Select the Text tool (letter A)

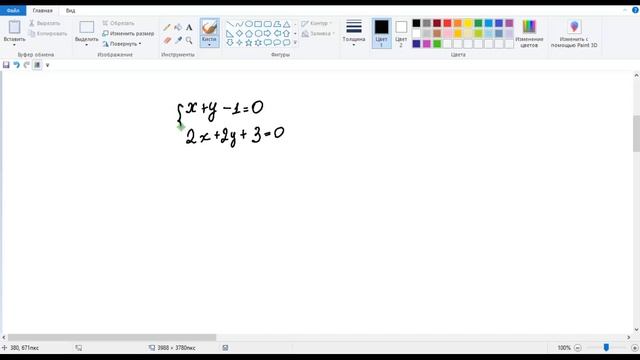189,28
